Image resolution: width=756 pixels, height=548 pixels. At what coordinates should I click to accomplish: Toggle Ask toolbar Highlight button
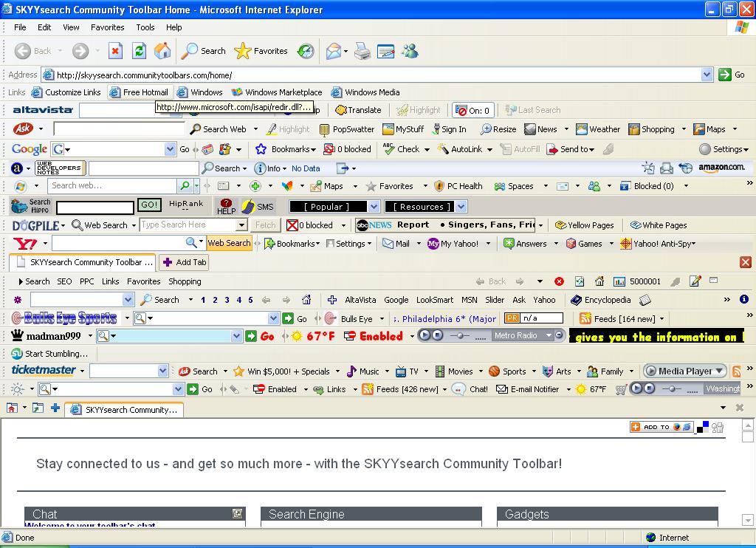click(288, 129)
